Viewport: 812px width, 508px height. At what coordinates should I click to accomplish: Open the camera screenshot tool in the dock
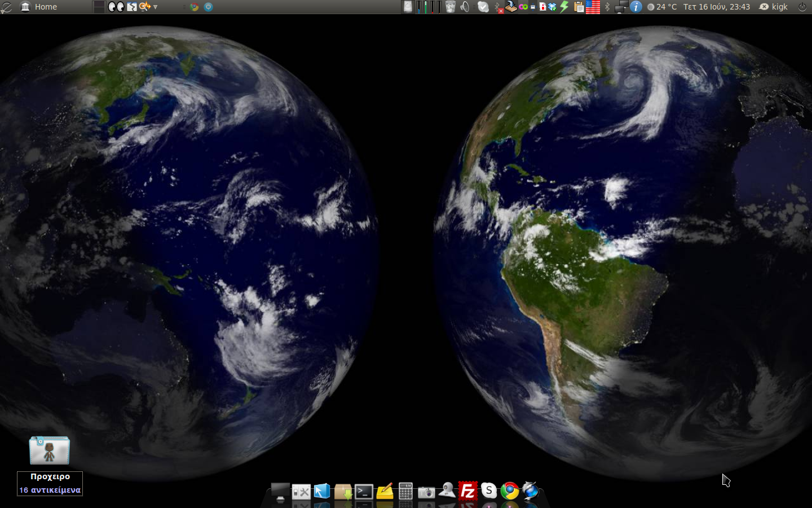coord(426,492)
